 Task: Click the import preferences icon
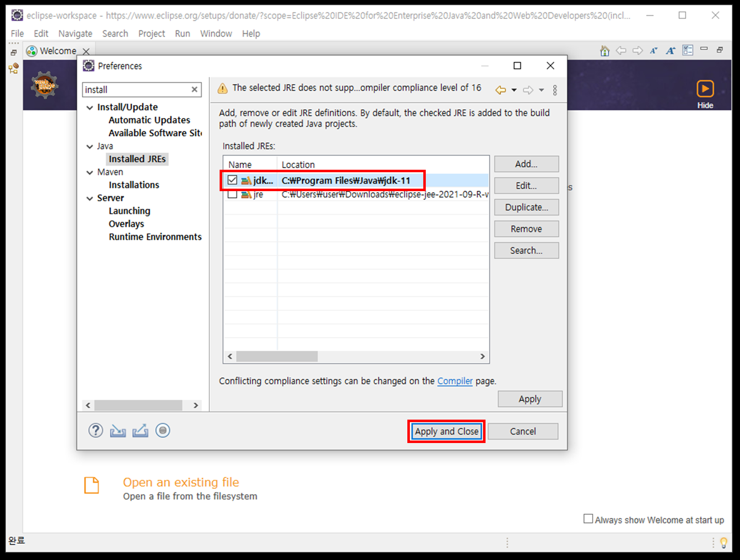point(118,431)
